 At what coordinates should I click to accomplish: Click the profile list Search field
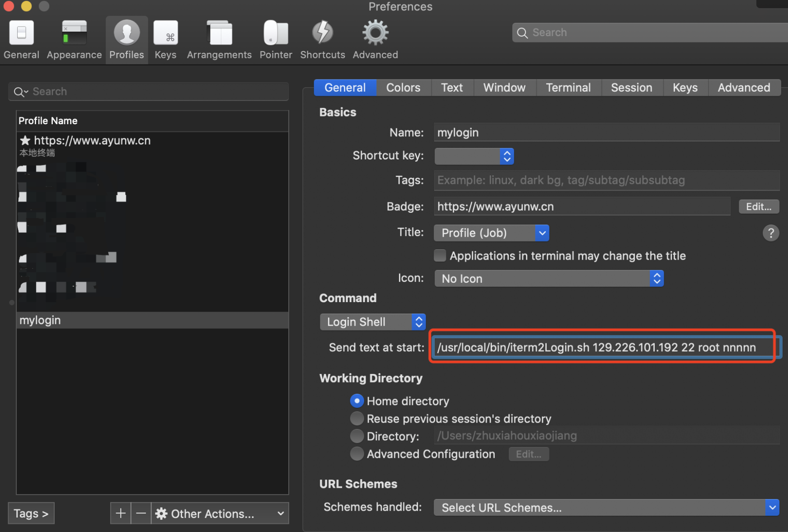(149, 92)
